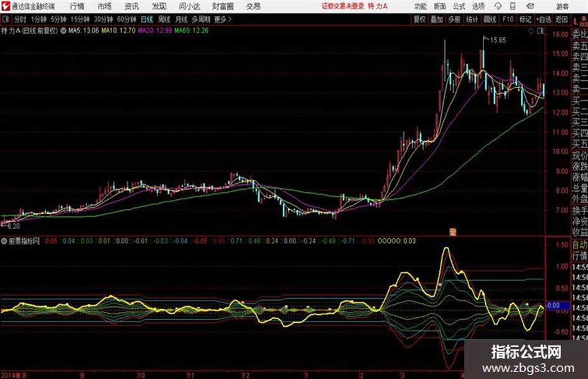
Task: Open the 多周期 multi-period tab
Action: click(200, 19)
